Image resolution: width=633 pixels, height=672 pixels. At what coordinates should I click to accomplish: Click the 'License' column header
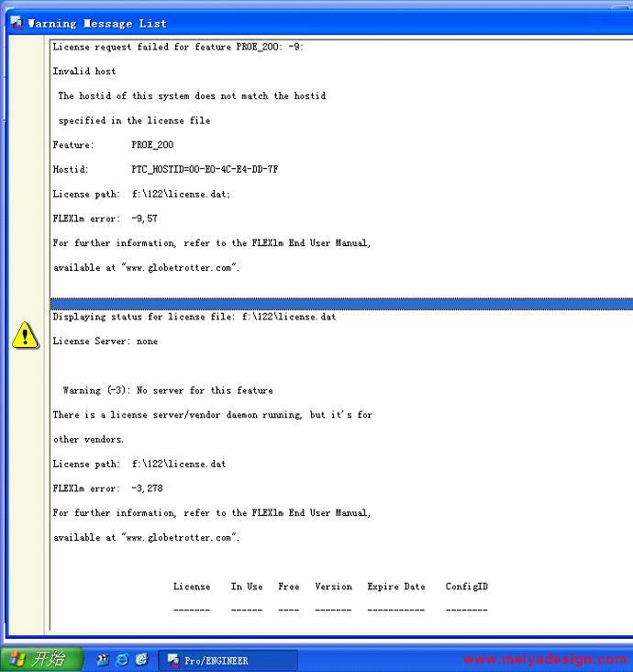(192, 587)
